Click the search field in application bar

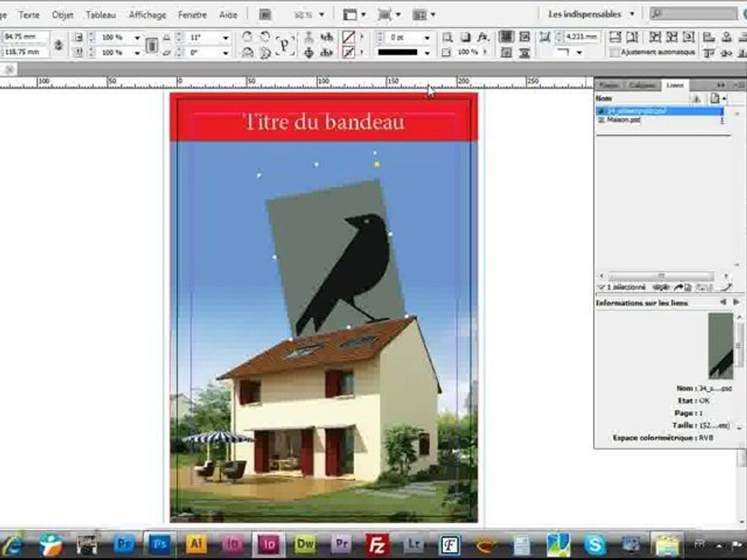tap(693, 14)
